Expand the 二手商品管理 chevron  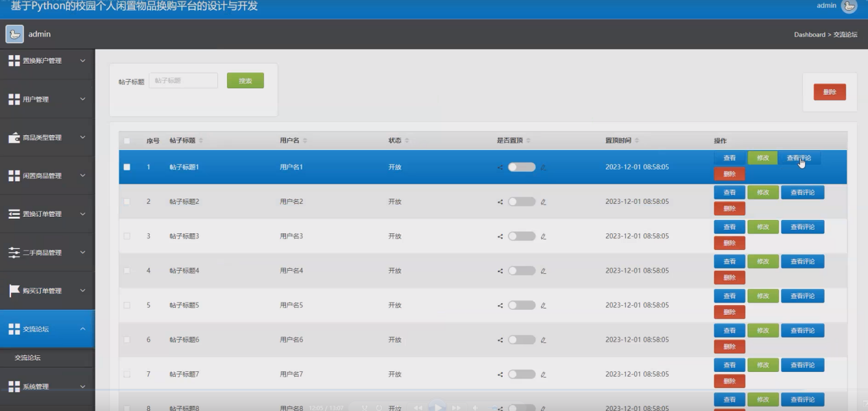82,253
